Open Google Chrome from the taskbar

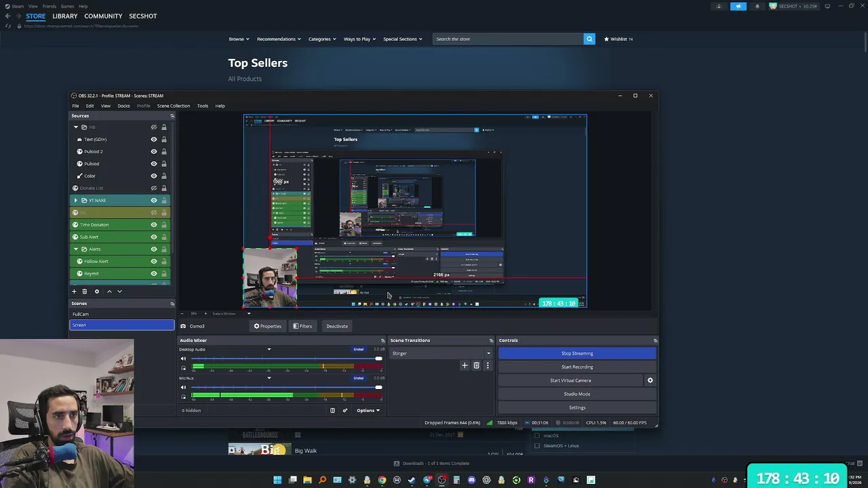pos(382,480)
